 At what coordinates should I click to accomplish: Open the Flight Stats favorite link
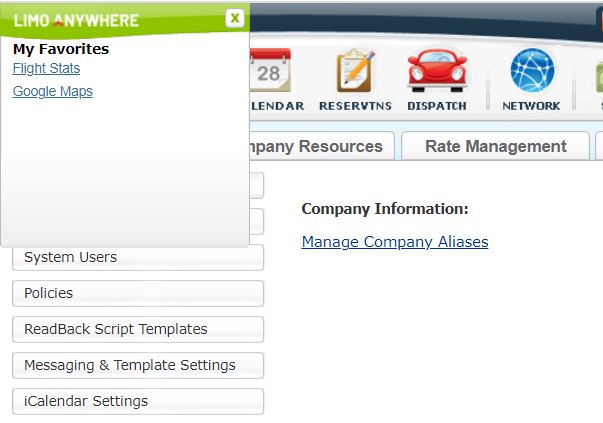[46, 69]
